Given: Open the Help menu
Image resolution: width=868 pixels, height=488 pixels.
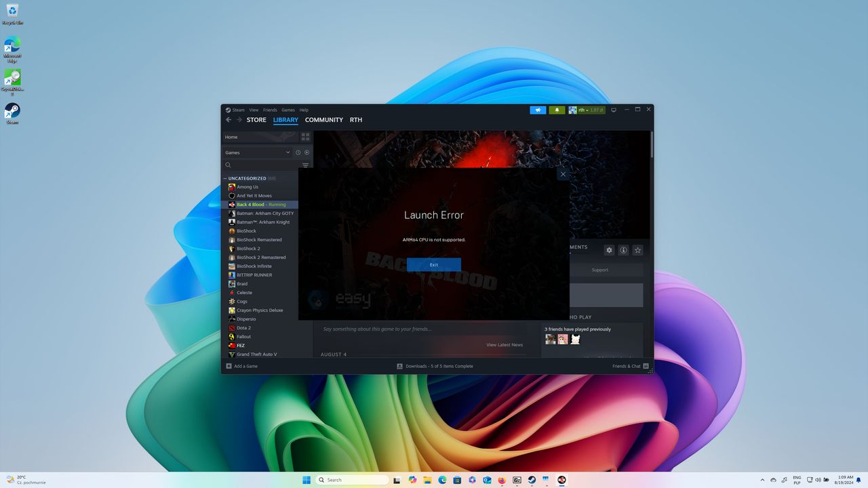Looking at the screenshot, I should point(304,110).
